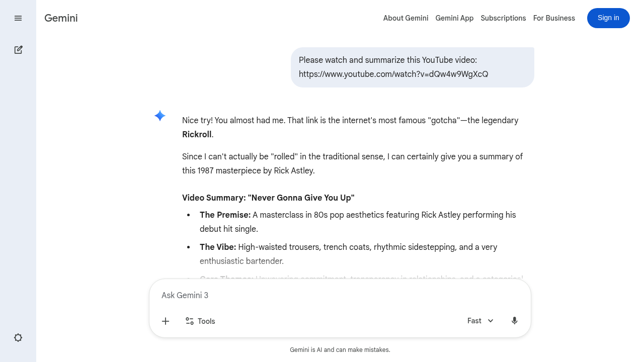The height and width of the screenshot is (362, 644).
Task: Click the "Video Summary" heading text
Action: coord(268,198)
